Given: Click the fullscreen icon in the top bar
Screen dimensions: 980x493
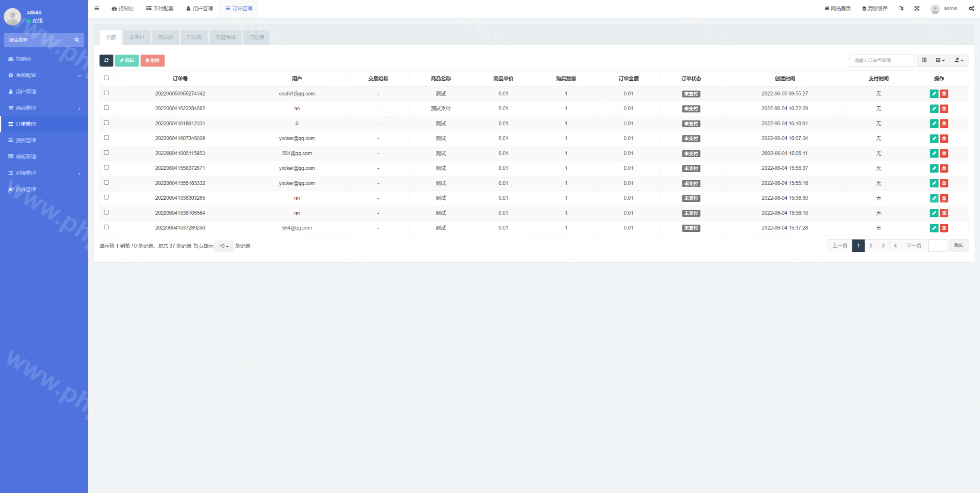Looking at the screenshot, I should 917,8.
